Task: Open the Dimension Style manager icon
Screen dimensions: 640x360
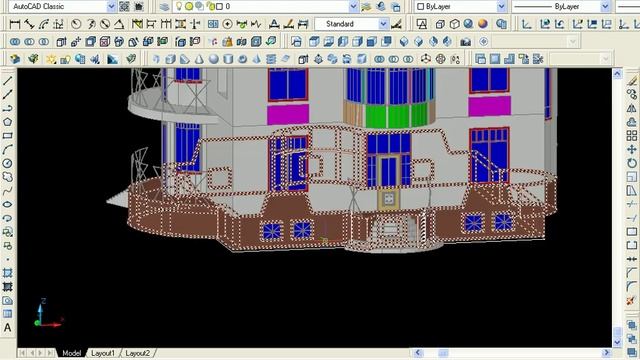Action: pos(396,24)
